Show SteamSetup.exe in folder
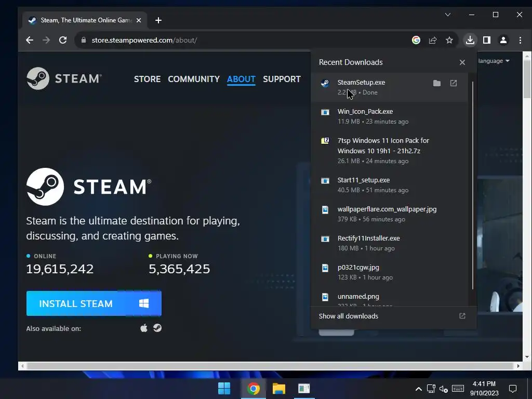 coord(437,83)
